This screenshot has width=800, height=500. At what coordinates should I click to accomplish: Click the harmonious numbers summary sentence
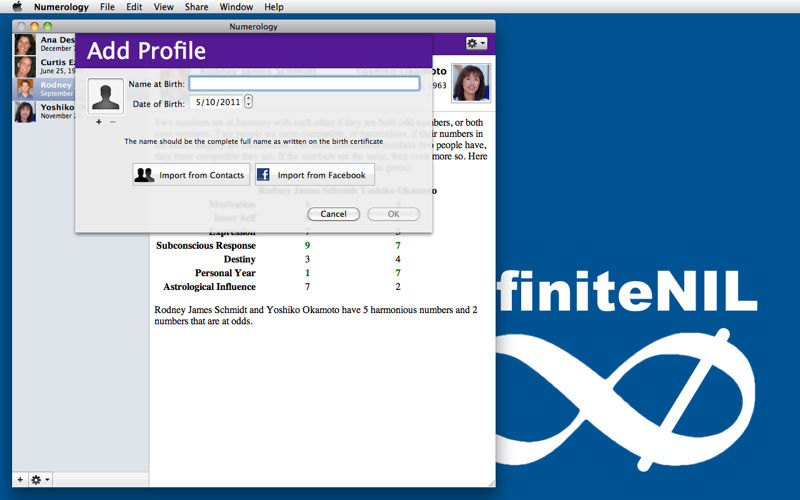[316, 315]
